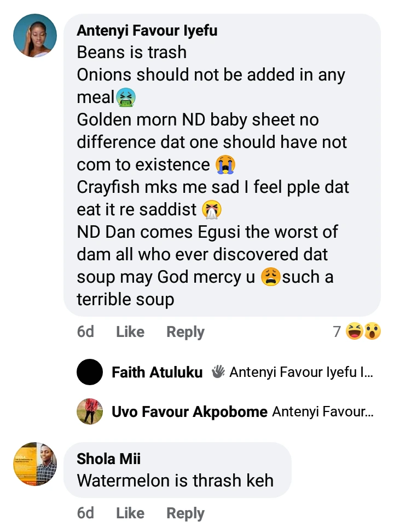Click the name Faith Atuluku
This screenshot has height=532, width=394.
(157, 373)
